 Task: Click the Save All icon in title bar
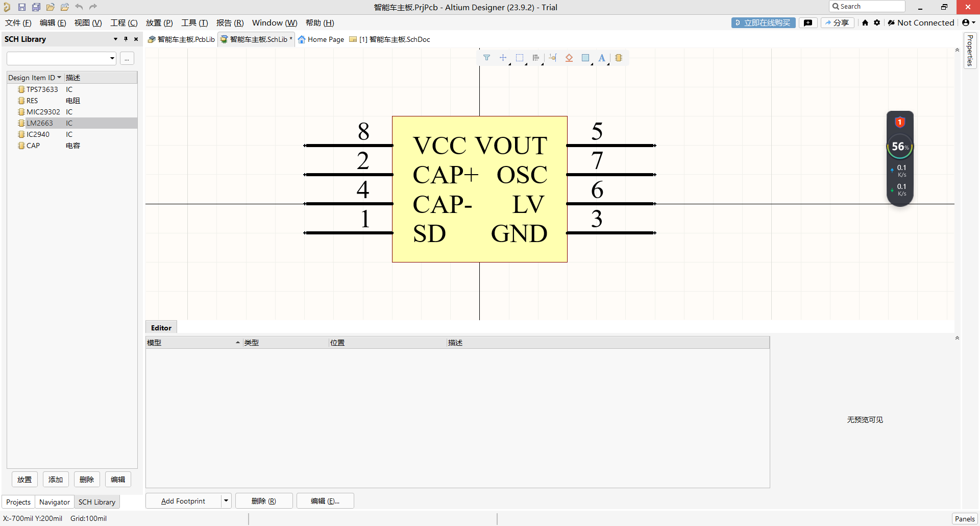pyautogui.click(x=36, y=7)
